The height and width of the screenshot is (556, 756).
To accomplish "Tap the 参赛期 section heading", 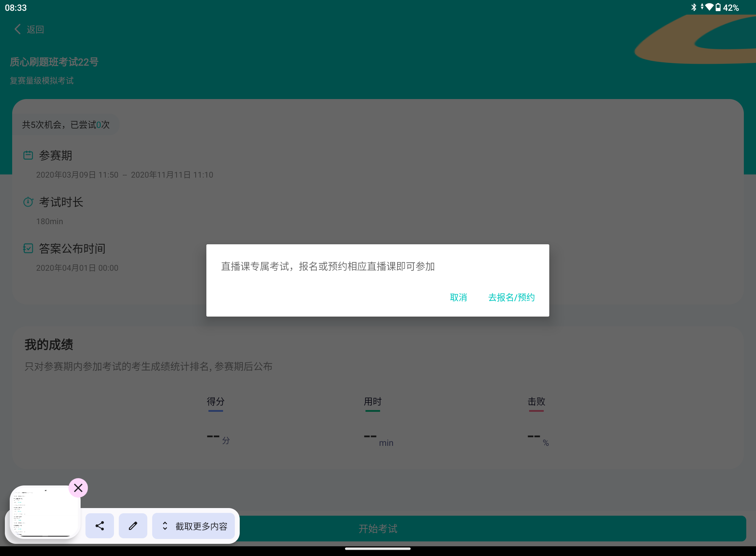I will (56, 155).
